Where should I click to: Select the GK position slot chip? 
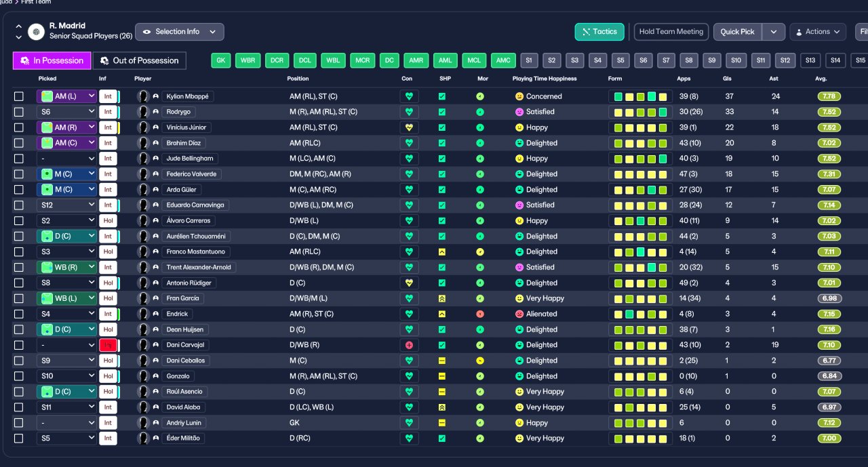pyautogui.click(x=221, y=60)
